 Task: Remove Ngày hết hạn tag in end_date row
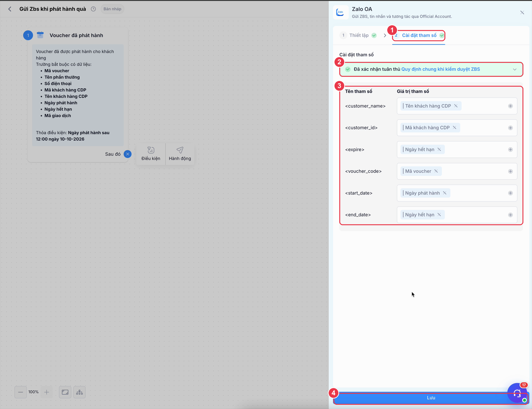point(439,215)
